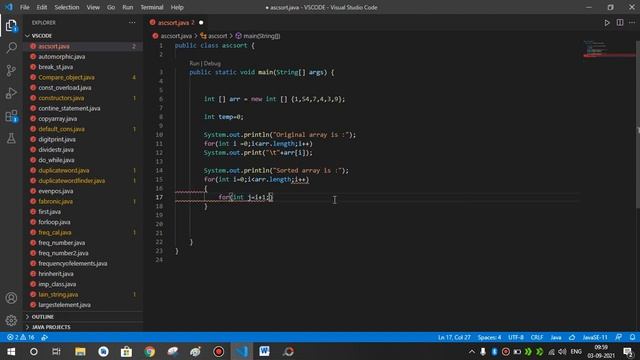The height and width of the screenshot is (360, 640).
Task: Click JavaSE-11 runtime status item
Action: coord(595,337)
